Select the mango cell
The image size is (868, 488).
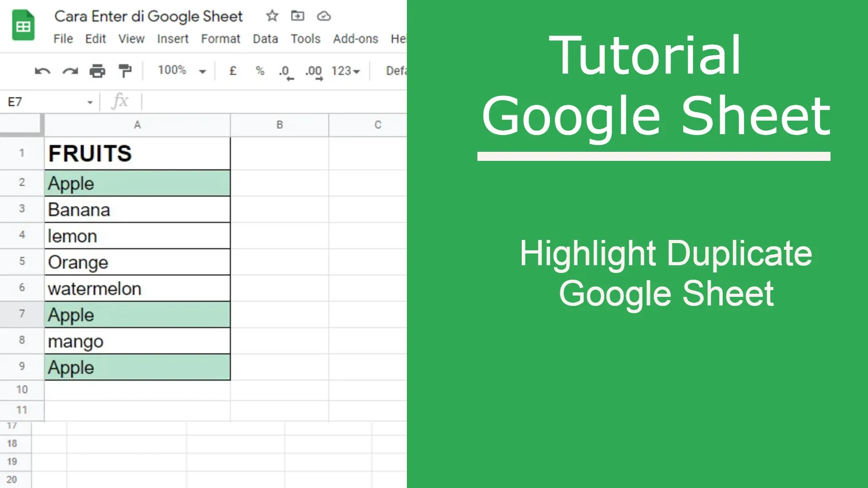(137, 341)
